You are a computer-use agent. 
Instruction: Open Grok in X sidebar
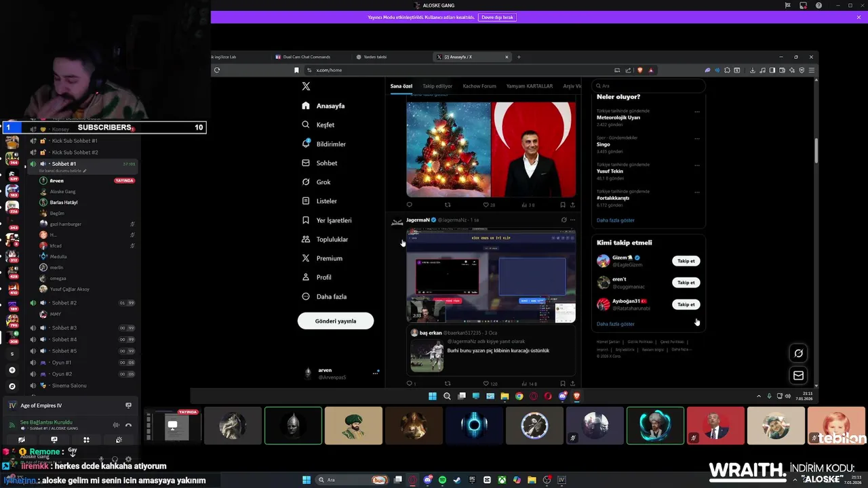click(x=316, y=182)
